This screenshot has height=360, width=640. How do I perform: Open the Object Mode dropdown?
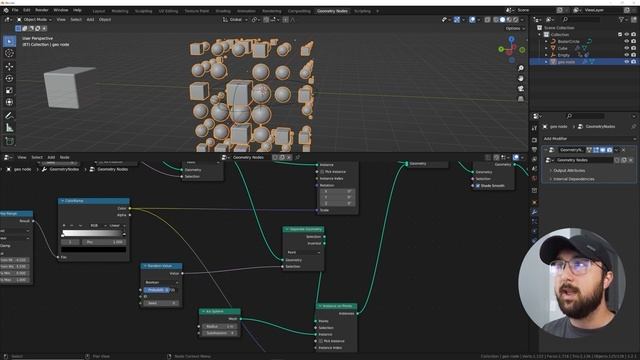pyautogui.click(x=34, y=20)
